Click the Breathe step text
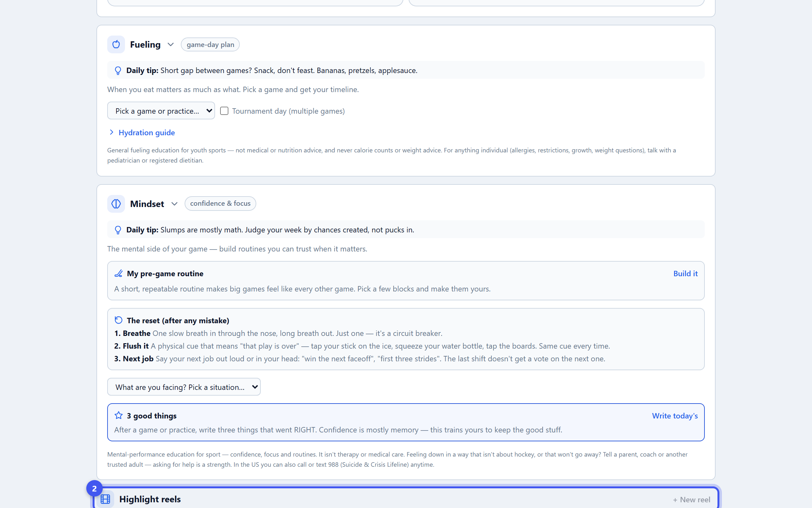Viewport: 812px width, 508px height. [278, 333]
